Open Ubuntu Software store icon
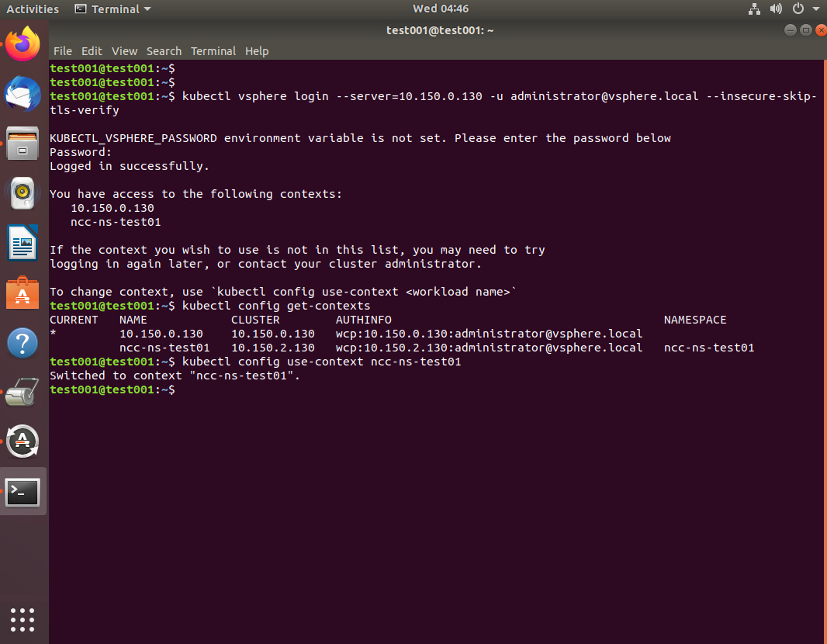The width and height of the screenshot is (827, 644). point(22,293)
